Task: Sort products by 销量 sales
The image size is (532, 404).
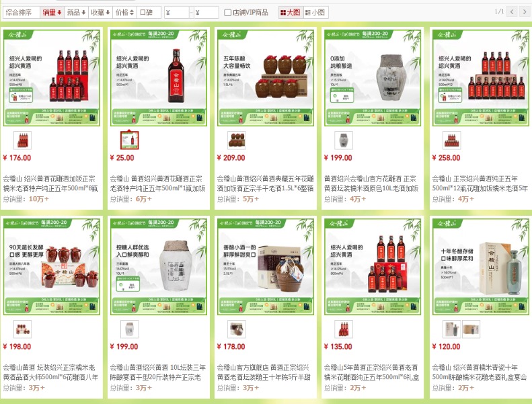Action: [52, 13]
